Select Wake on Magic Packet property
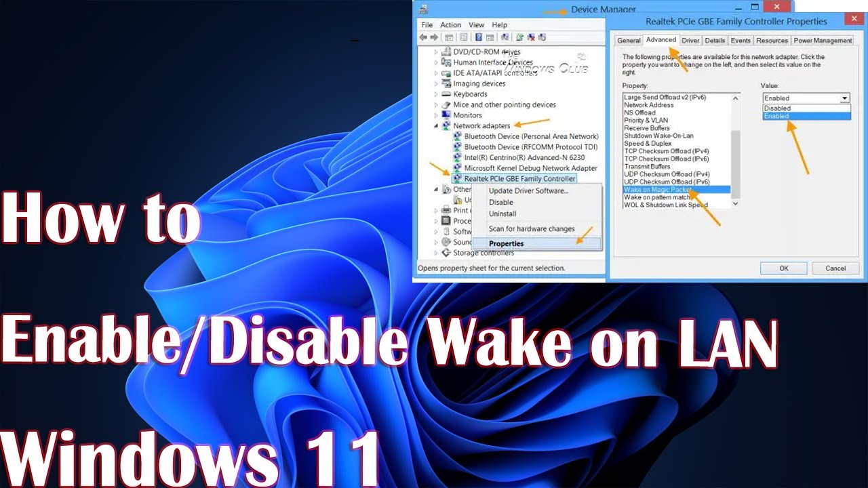Image resolution: width=868 pixels, height=488 pixels. 655,190
